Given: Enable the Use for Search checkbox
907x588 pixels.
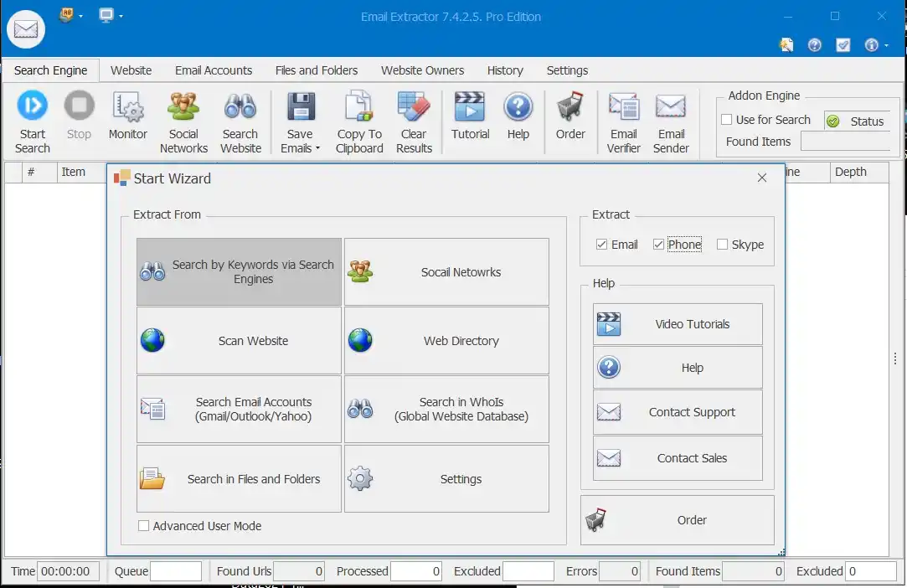Looking at the screenshot, I should tap(727, 119).
